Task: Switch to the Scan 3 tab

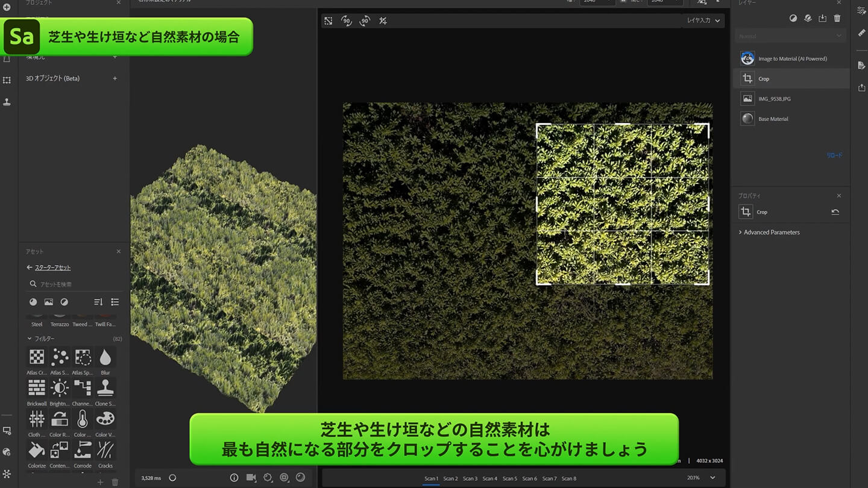Action: coord(470,478)
